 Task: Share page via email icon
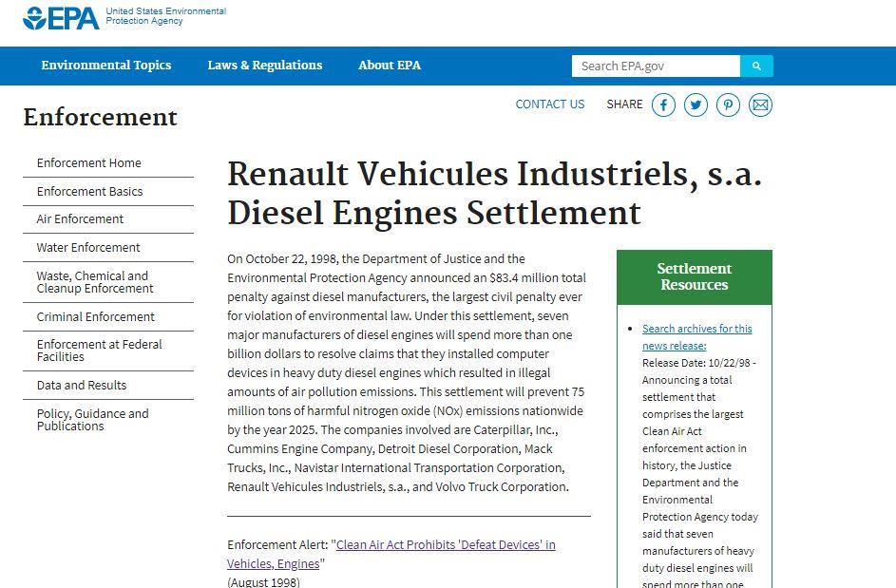[760, 105]
